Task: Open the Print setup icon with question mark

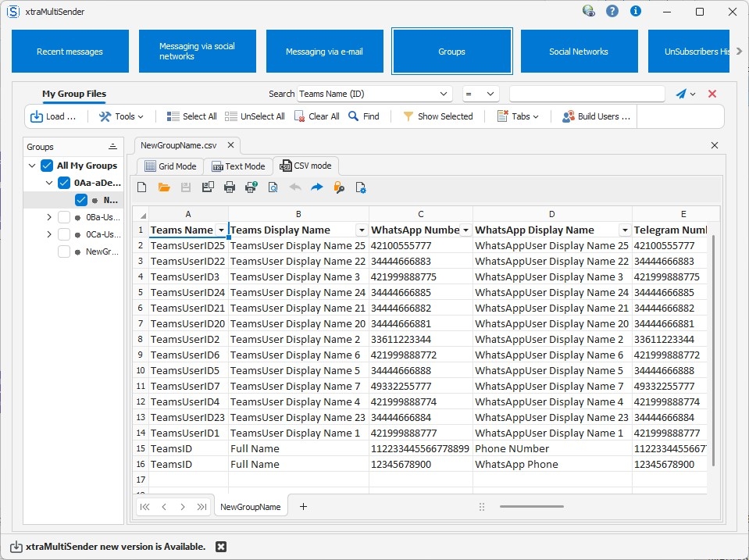Action: coord(251,187)
